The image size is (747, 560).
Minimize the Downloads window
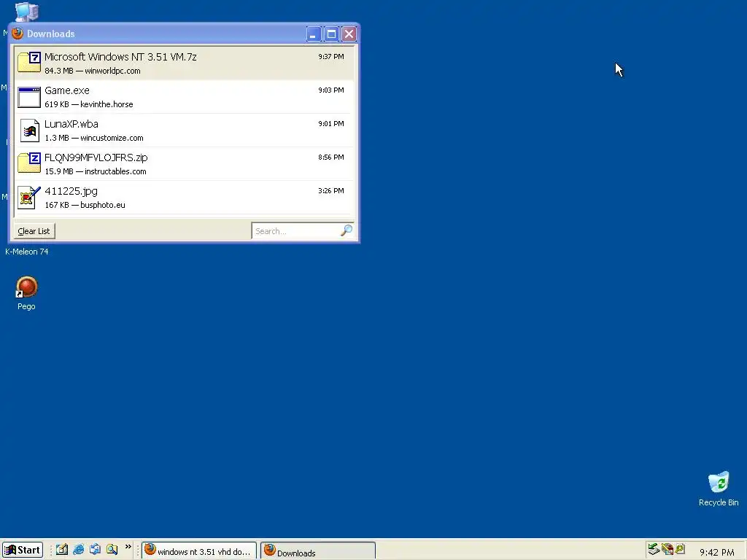314,34
